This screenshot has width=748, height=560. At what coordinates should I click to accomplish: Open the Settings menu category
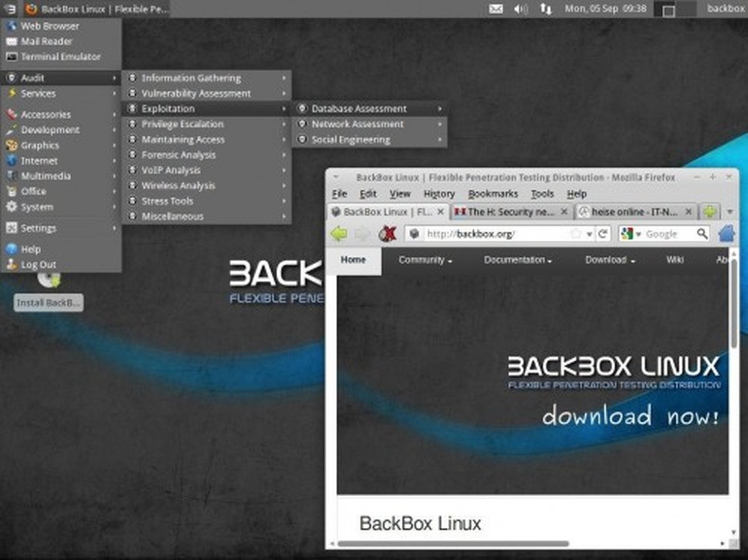(x=61, y=228)
